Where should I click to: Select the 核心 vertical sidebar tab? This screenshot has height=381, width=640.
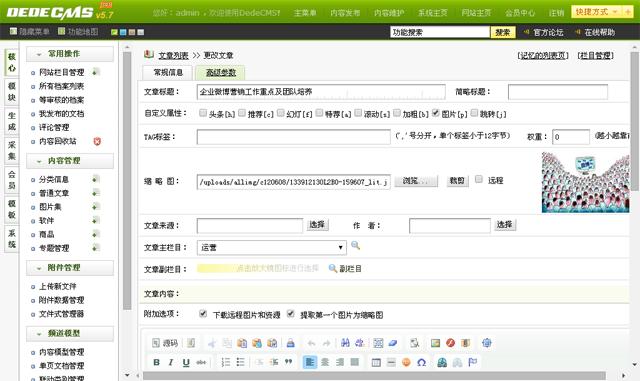pos(11,62)
